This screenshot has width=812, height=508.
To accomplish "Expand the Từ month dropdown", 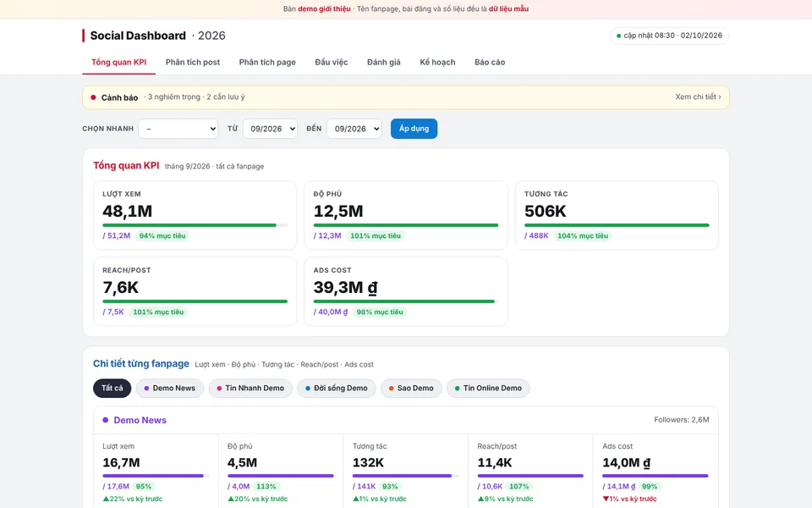I will 270,129.
